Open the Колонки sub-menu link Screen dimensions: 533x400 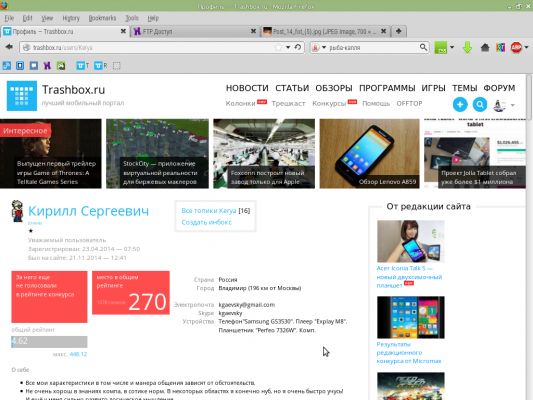point(240,103)
